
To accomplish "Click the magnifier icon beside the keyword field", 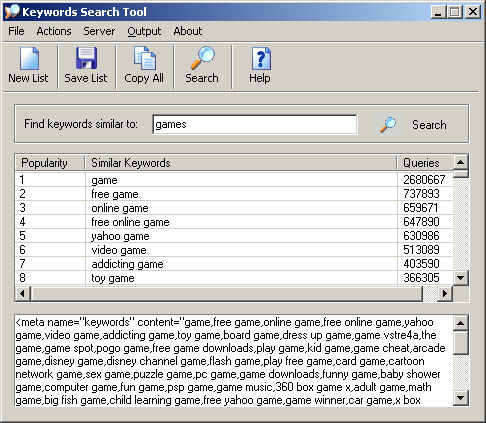I will point(388,125).
